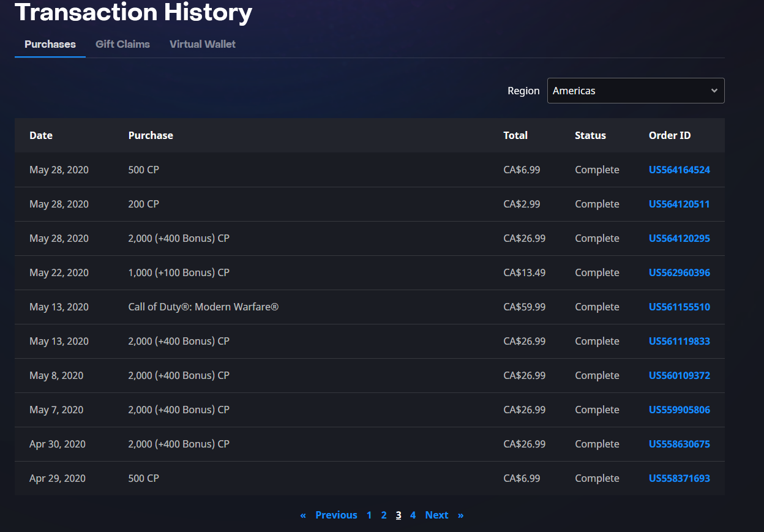Go to first page using « icon
Viewport: 764px width, 532px height.
tap(303, 515)
